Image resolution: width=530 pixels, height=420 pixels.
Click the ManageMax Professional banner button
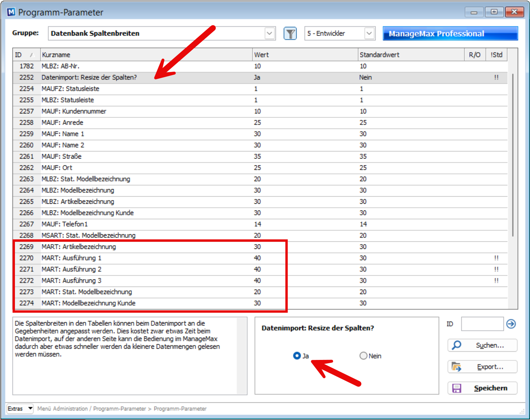[450, 34]
